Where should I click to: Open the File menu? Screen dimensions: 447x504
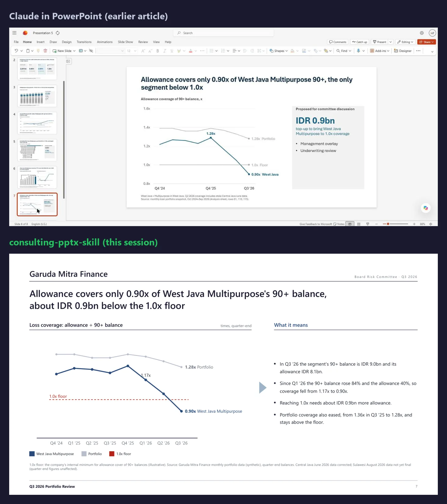coord(16,42)
